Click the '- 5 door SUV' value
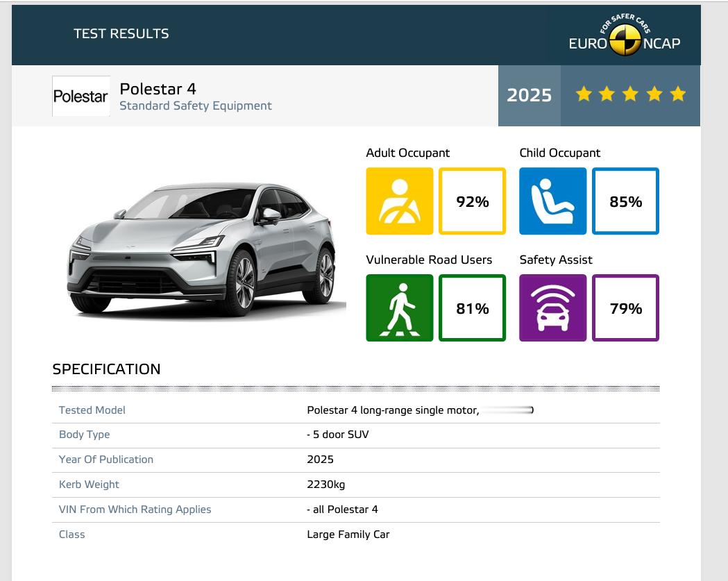728x581 pixels. 337,435
